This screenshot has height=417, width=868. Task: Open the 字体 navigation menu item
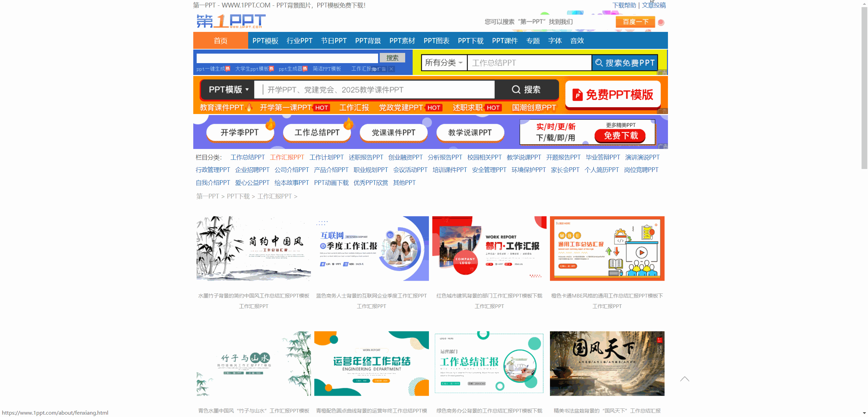tap(555, 41)
